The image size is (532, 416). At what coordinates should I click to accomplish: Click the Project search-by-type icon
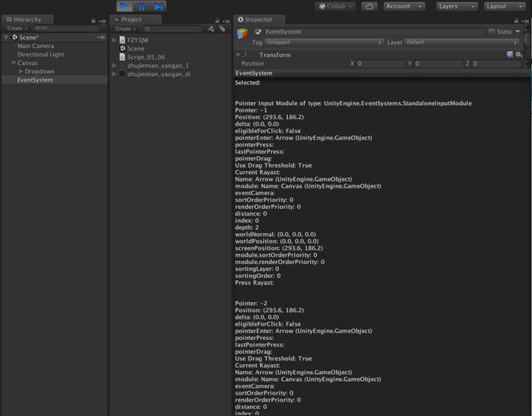[x=211, y=28]
